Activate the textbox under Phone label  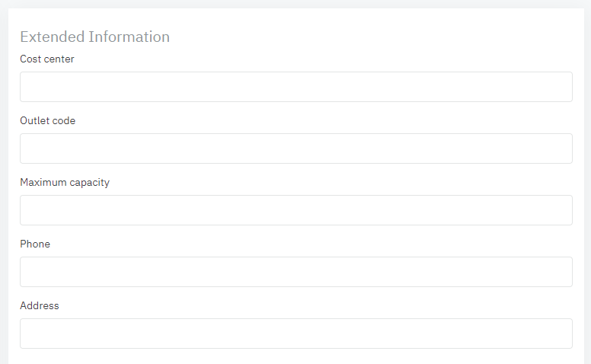[x=295, y=272]
